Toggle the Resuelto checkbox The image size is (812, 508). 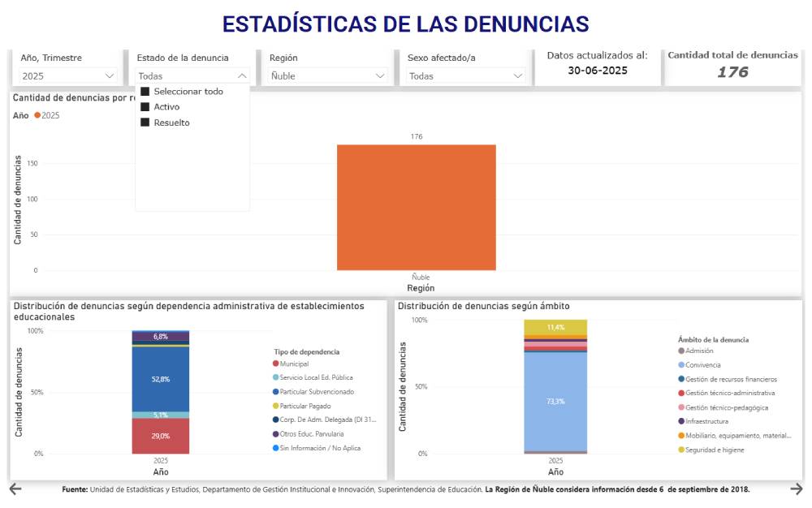pyautogui.click(x=145, y=123)
